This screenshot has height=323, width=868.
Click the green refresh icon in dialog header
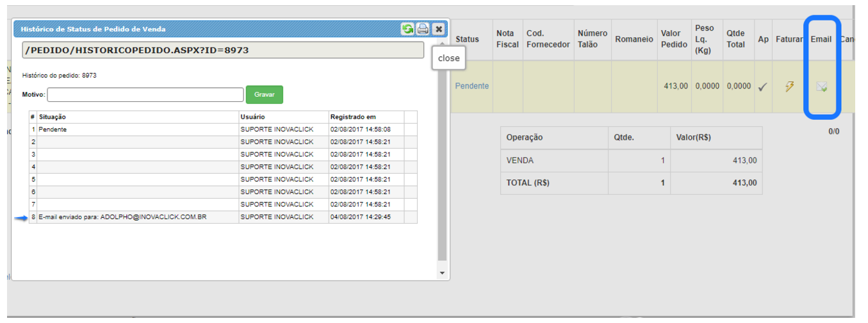pyautogui.click(x=407, y=29)
